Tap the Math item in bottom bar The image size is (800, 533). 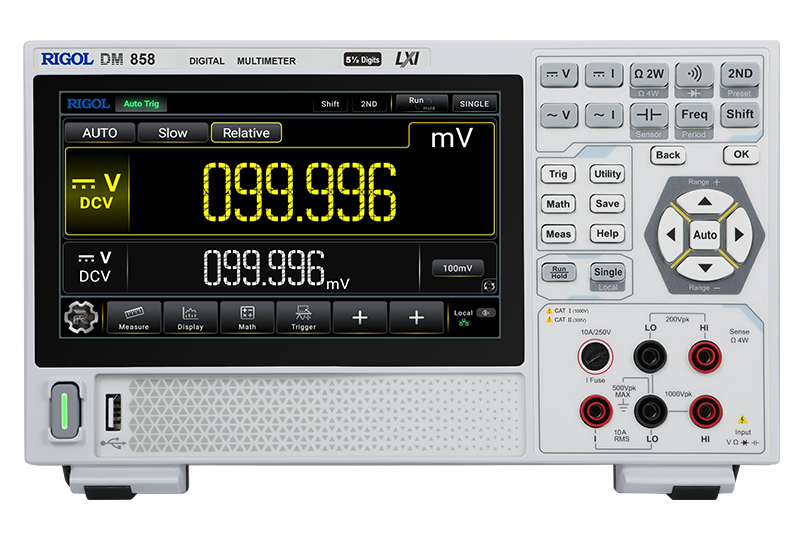click(x=247, y=317)
